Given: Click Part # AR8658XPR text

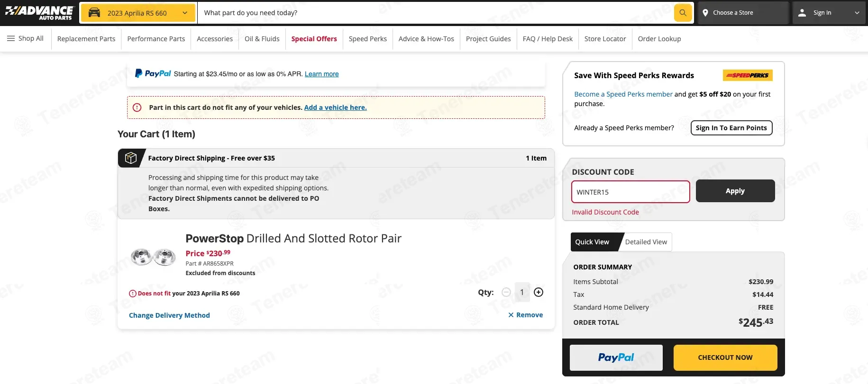Looking at the screenshot, I should pos(210,264).
